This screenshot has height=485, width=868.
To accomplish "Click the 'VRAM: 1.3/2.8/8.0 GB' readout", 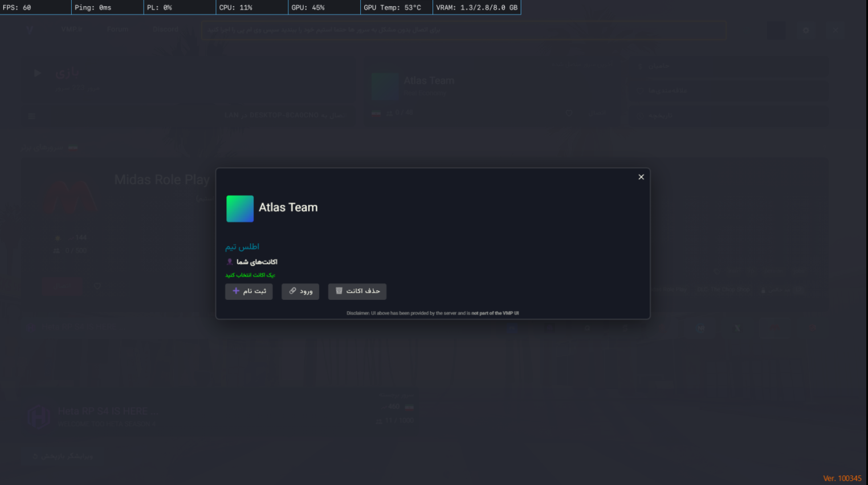I will [477, 7].
